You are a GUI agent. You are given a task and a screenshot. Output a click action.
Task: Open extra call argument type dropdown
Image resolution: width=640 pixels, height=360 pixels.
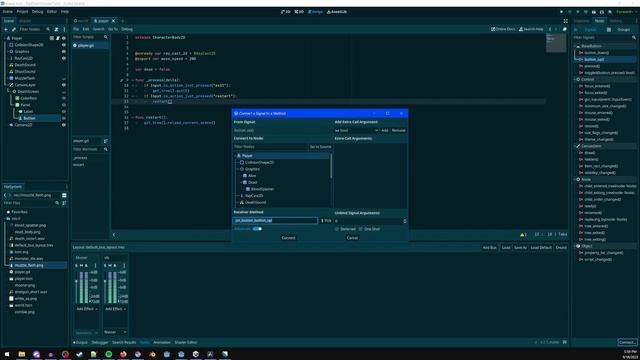pyautogui.click(x=356, y=130)
